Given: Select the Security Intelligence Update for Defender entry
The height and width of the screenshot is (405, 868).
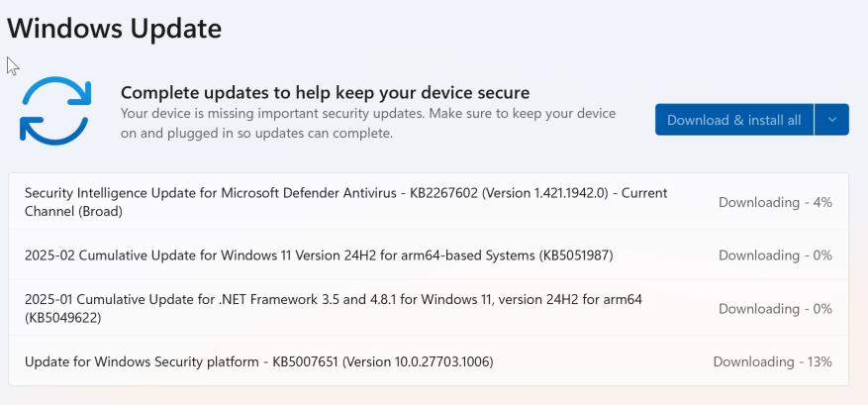Looking at the screenshot, I should click(428, 202).
